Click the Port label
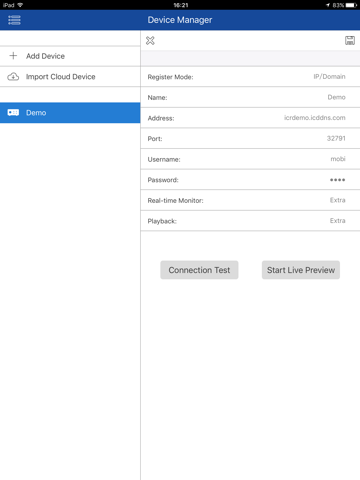This screenshot has width=360, height=480. click(x=155, y=139)
